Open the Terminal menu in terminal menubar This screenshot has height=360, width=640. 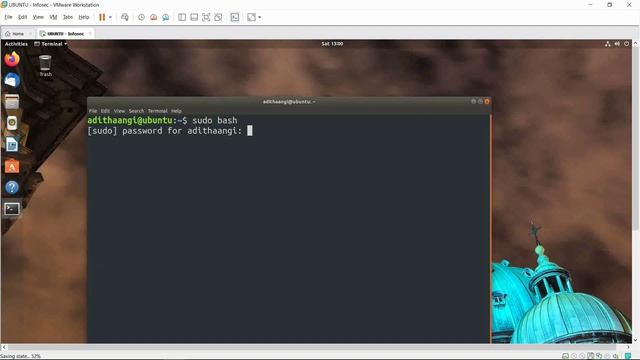click(x=158, y=111)
